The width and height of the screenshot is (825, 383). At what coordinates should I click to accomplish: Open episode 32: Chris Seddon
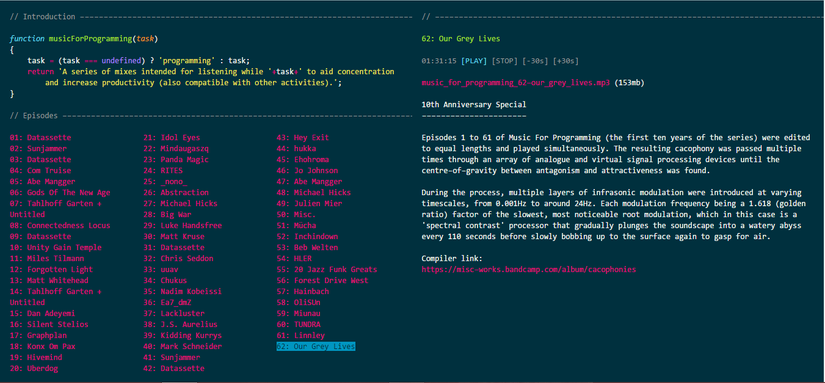tap(178, 258)
